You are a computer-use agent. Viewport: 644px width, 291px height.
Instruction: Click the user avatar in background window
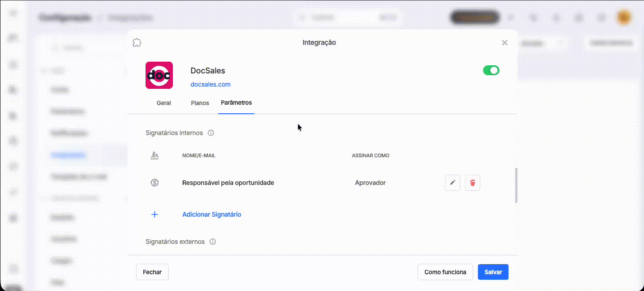point(624,18)
